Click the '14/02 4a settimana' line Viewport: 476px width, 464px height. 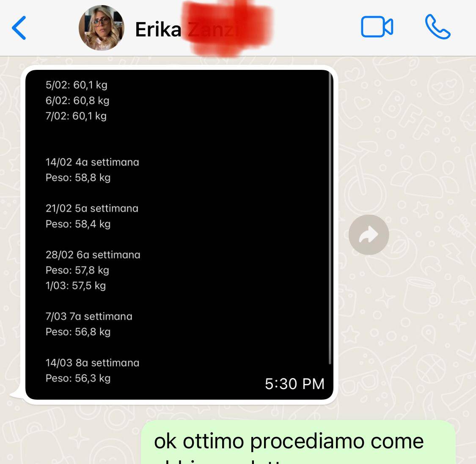92,162
